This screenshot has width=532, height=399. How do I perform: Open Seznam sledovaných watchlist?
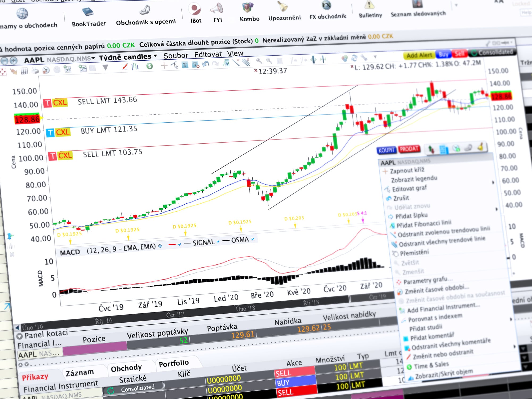pos(418,9)
